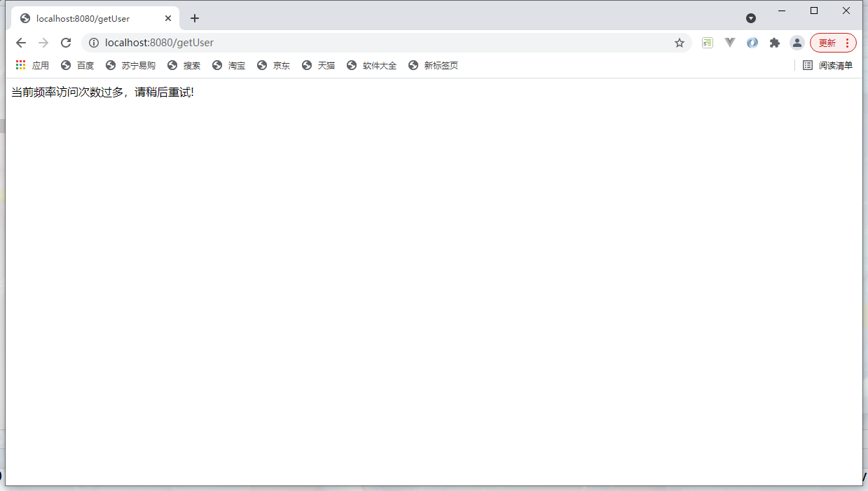Open the green spreadsheet extension icon
Image resolution: width=868 pixels, height=491 pixels.
[708, 43]
